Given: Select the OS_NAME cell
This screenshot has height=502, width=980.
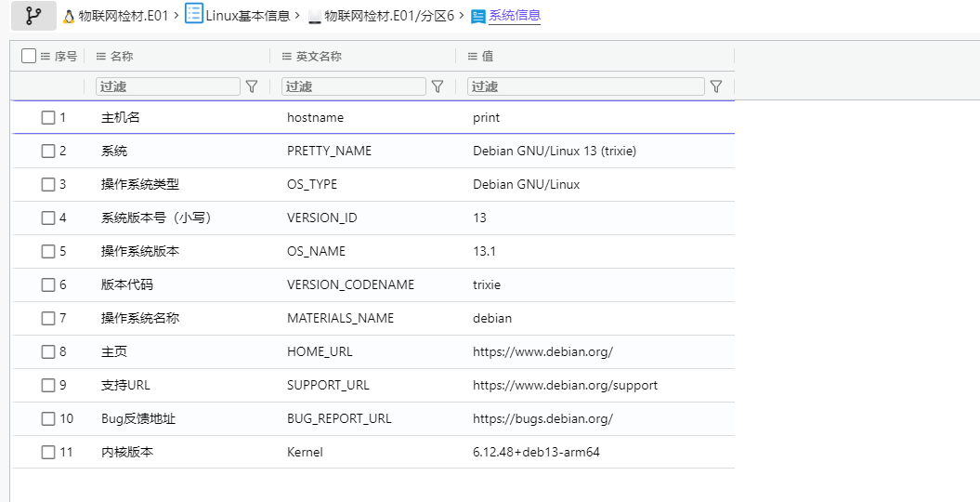Looking at the screenshot, I should coord(316,251).
